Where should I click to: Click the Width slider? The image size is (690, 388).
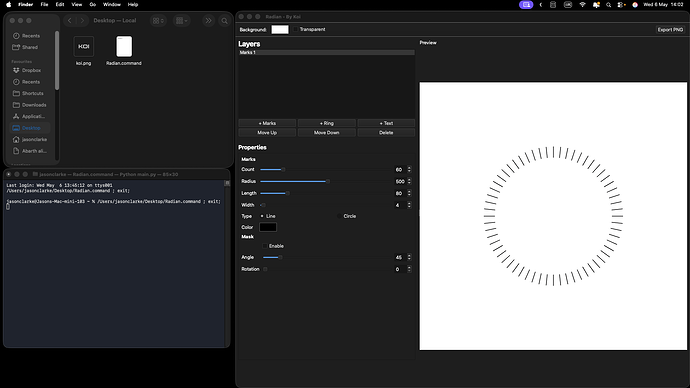[326, 205]
